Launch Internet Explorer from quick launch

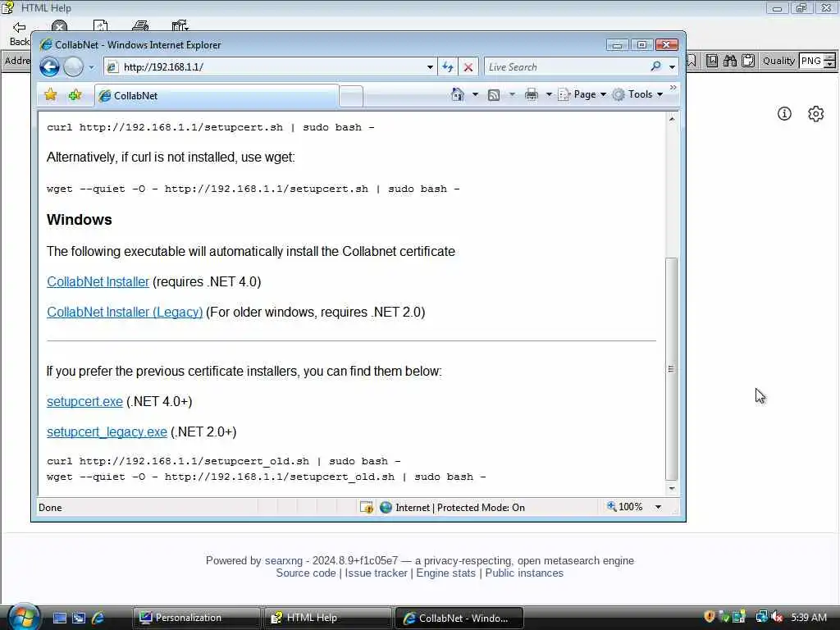point(98,618)
